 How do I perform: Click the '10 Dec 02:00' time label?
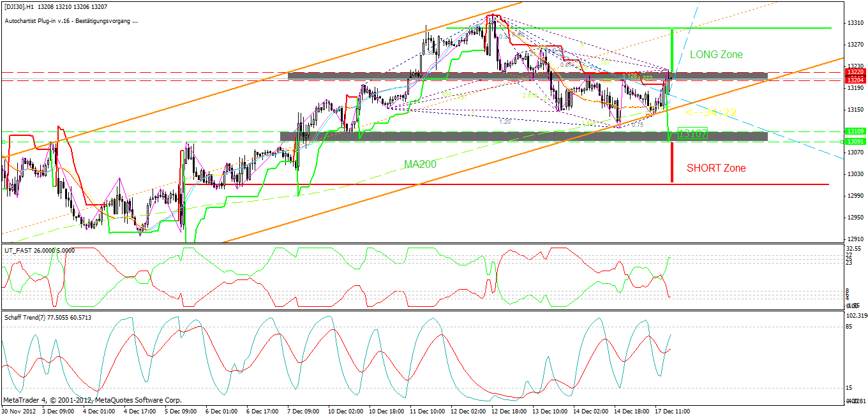coord(347,411)
